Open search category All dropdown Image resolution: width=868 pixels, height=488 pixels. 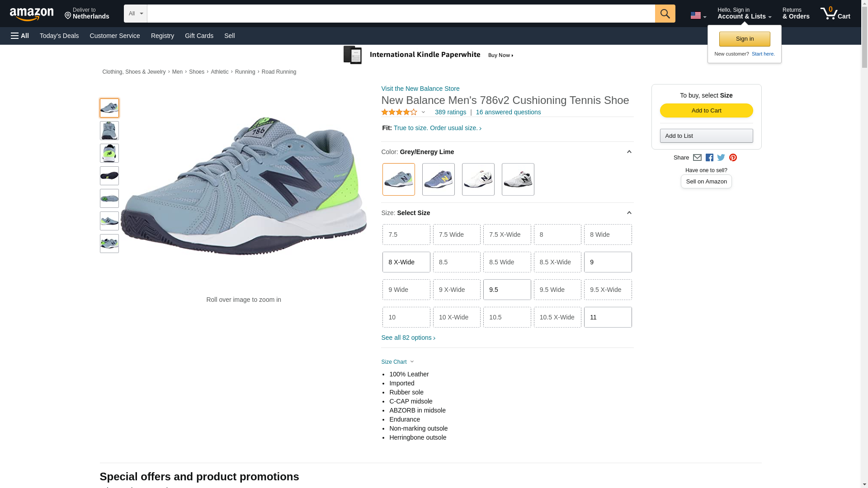pos(135,14)
